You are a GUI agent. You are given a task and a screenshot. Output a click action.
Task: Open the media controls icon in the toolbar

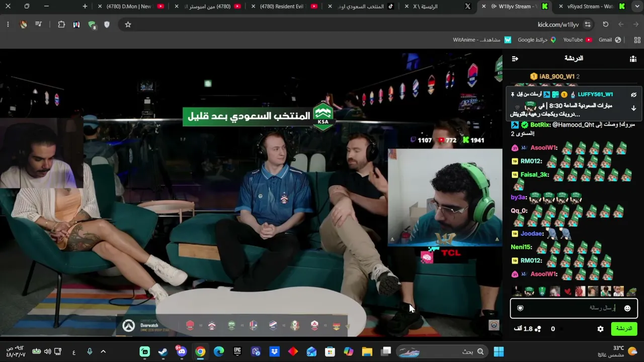click(38, 25)
